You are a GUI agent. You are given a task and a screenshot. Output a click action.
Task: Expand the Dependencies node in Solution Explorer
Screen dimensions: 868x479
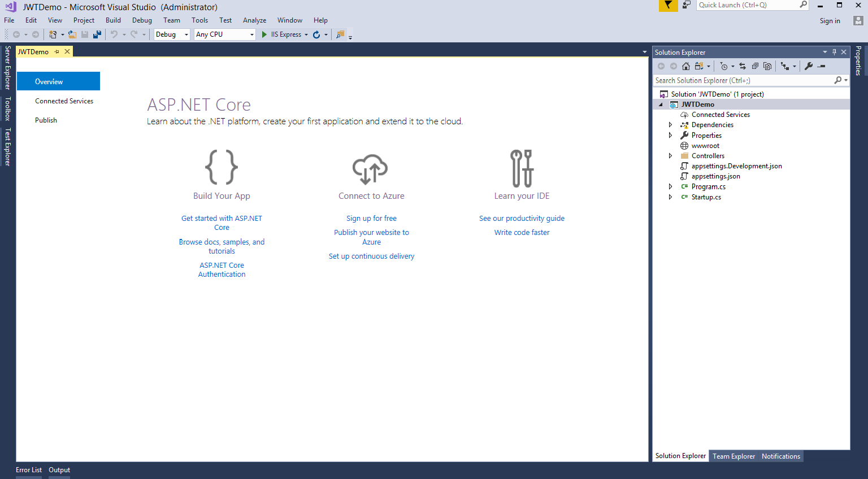pos(670,124)
